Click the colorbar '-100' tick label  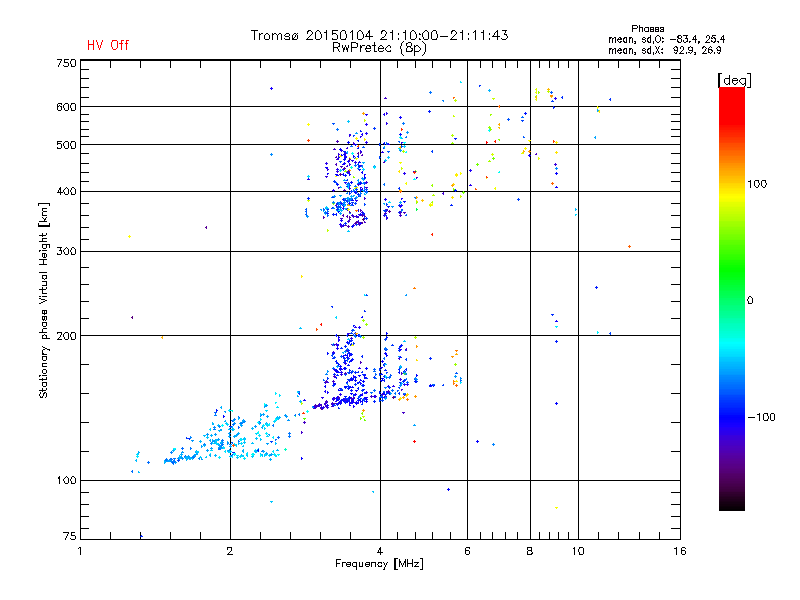click(x=761, y=417)
